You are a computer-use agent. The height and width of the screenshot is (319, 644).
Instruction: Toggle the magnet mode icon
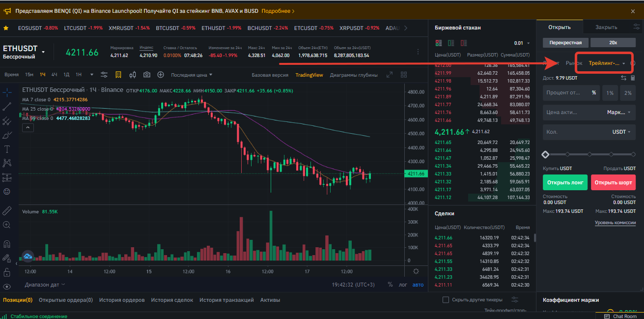point(7,244)
